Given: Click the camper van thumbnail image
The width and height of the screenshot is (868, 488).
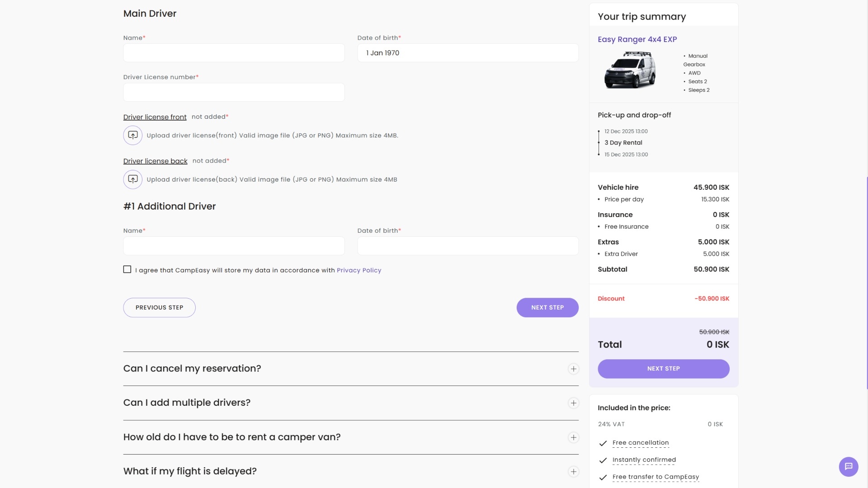Looking at the screenshot, I should point(629,70).
